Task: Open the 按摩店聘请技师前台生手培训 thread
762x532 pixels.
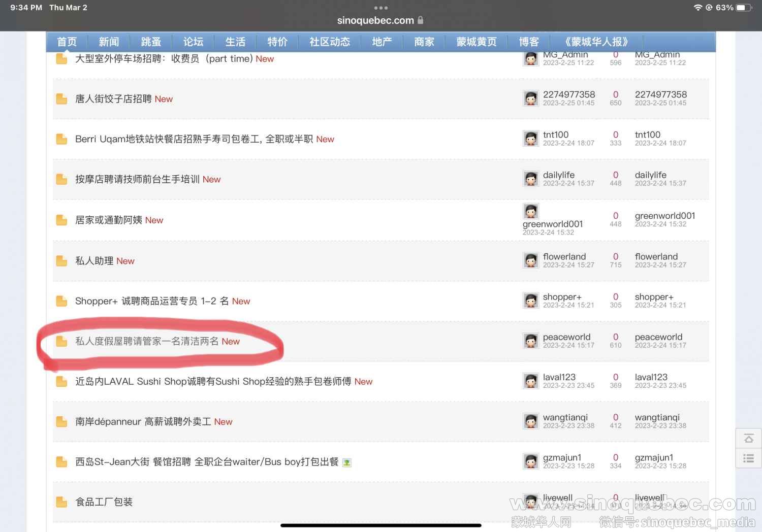Action: coord(137,179)
